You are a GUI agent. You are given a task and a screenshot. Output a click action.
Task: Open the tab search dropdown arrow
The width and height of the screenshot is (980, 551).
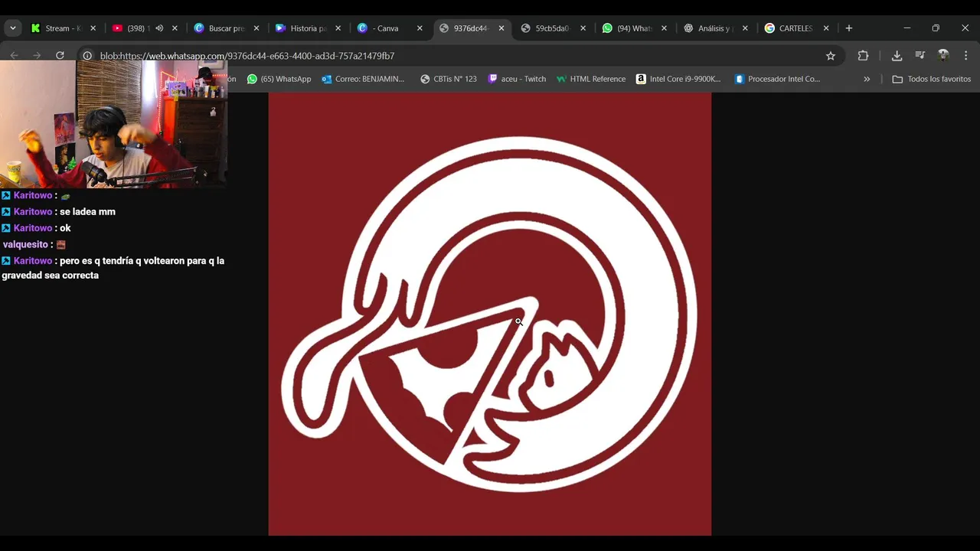pyautogui.click(x=12, y=28)
